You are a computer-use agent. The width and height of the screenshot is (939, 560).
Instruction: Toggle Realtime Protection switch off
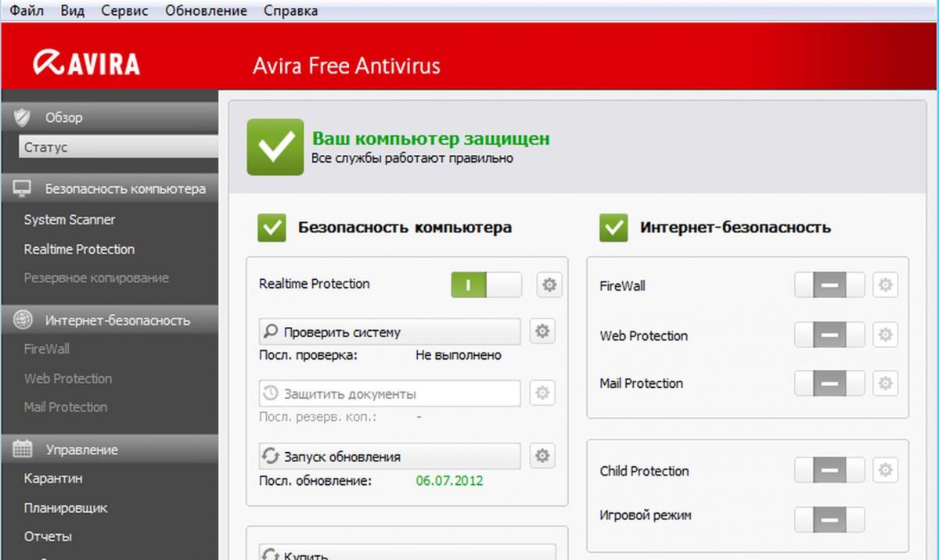coord(486,285)
